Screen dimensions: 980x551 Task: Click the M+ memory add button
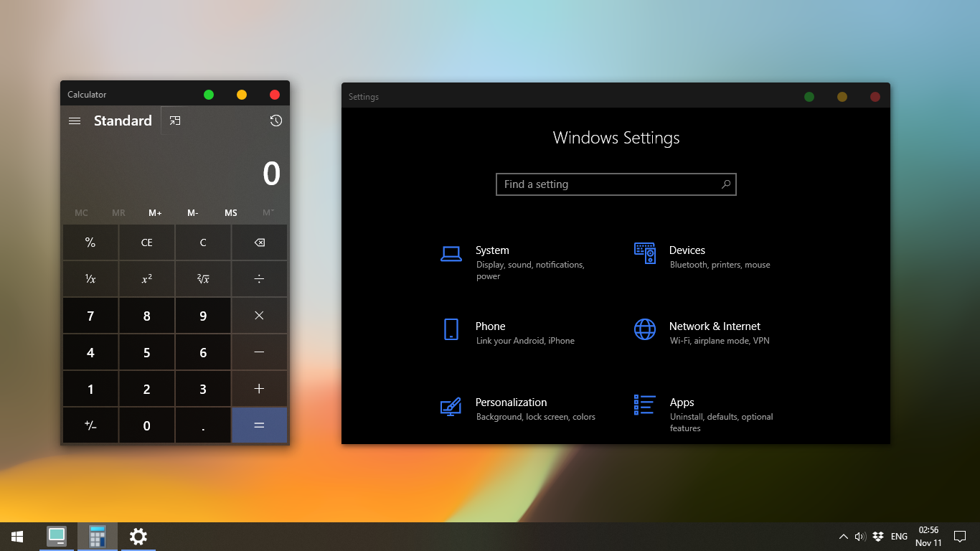[156, 213]
